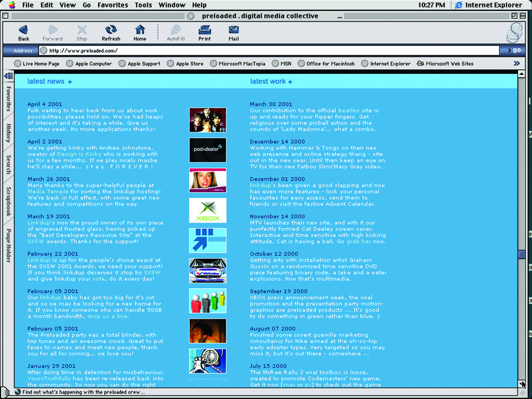Expand the latest work section arrow

[x=290, y=82]
